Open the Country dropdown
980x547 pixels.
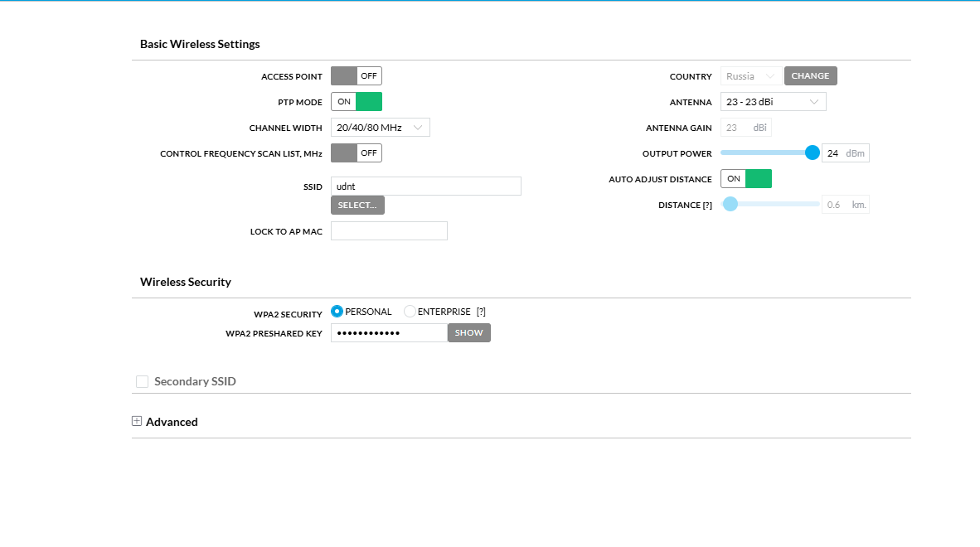point(750,76)
